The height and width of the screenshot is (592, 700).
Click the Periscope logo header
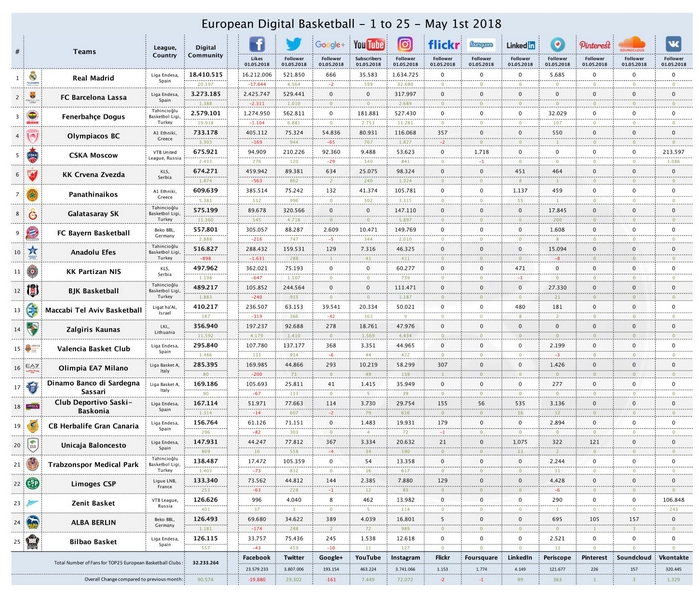(557, 44)
